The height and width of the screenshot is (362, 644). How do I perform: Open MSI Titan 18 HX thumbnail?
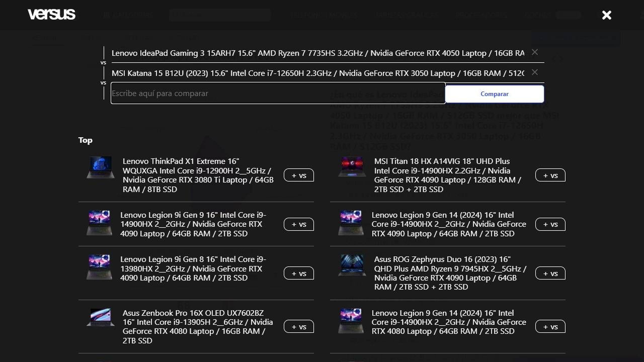click(352, 166)
